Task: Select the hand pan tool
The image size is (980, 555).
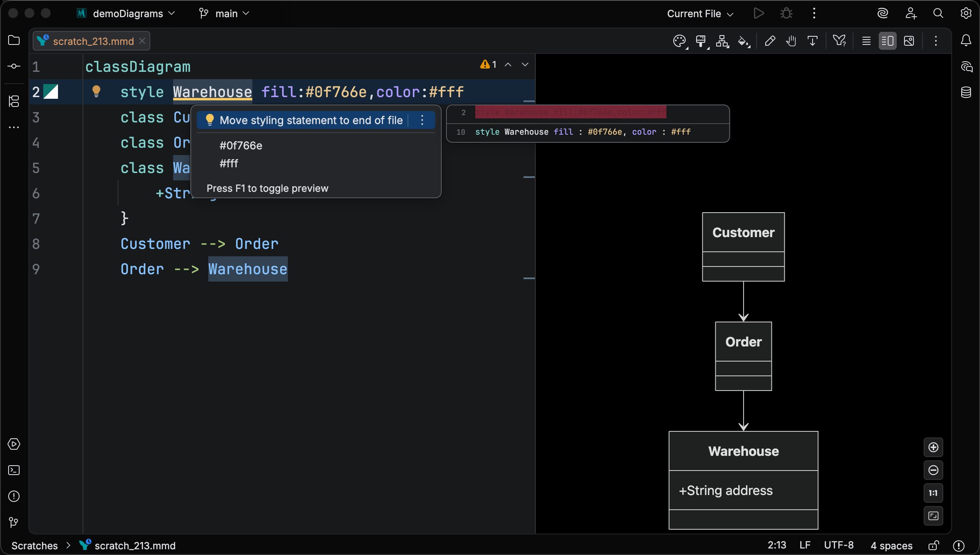Action: tap(791, 41)
